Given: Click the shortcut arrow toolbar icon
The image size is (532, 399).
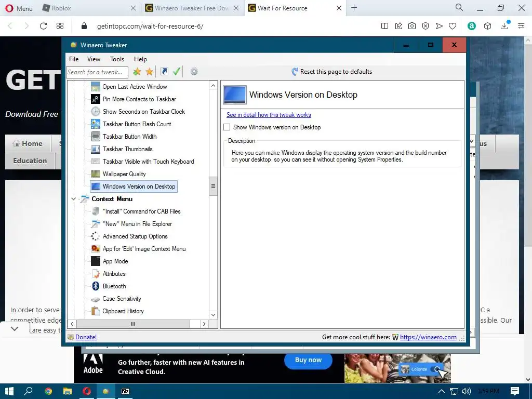Looking at the screenshot, I should (x=164, y=72).
